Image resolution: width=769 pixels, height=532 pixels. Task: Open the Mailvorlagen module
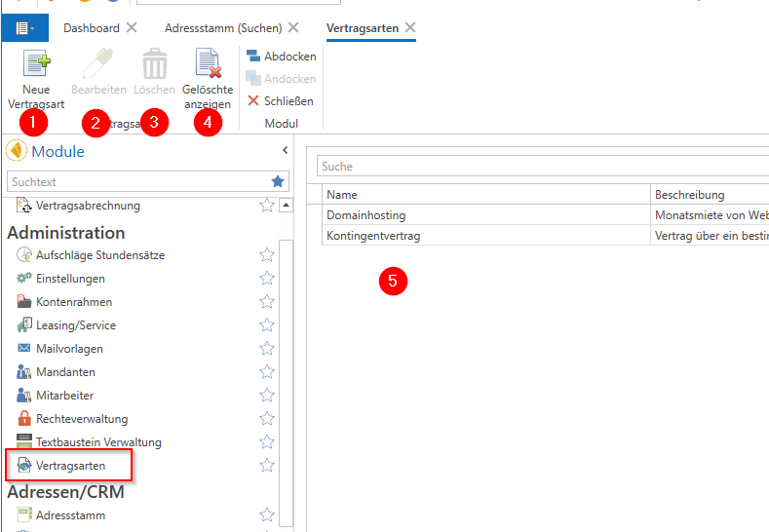pyautogui.click(x=69, y=349)
